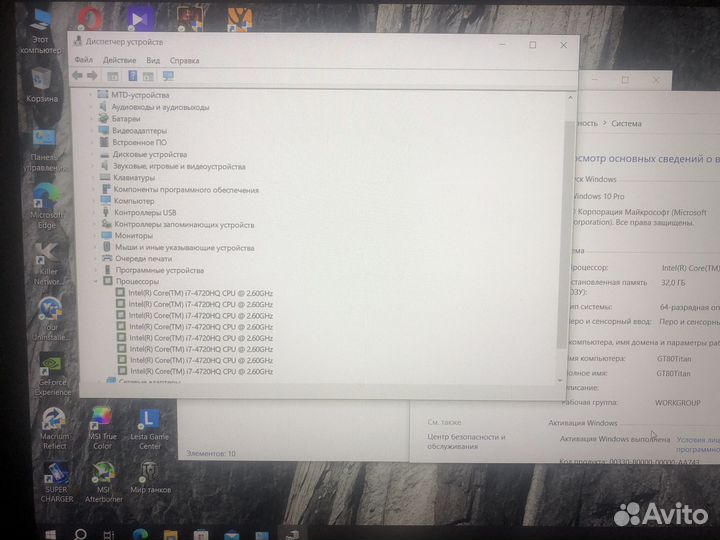Open Панель управления desktop shortcut
The width and height of the screenshot is (720, 540).
[x=44, y=151]
